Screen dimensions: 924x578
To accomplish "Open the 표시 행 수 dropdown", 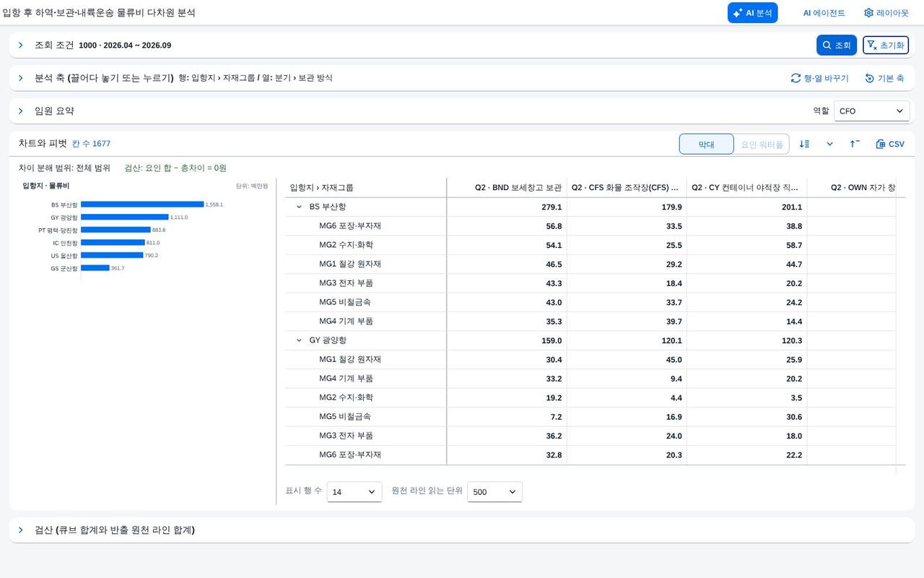I will click(354, 492).
